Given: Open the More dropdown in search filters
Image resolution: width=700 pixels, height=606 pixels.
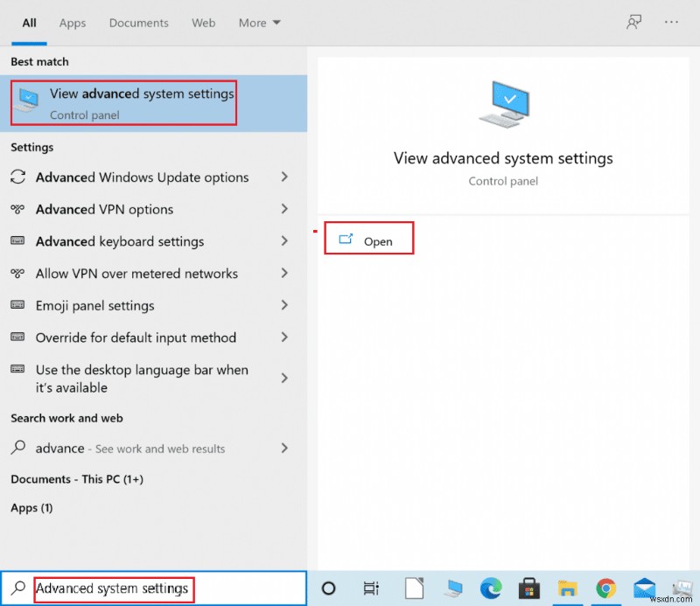Looking at the screenshot, I should pyautogui.click(x=259, y=23).
